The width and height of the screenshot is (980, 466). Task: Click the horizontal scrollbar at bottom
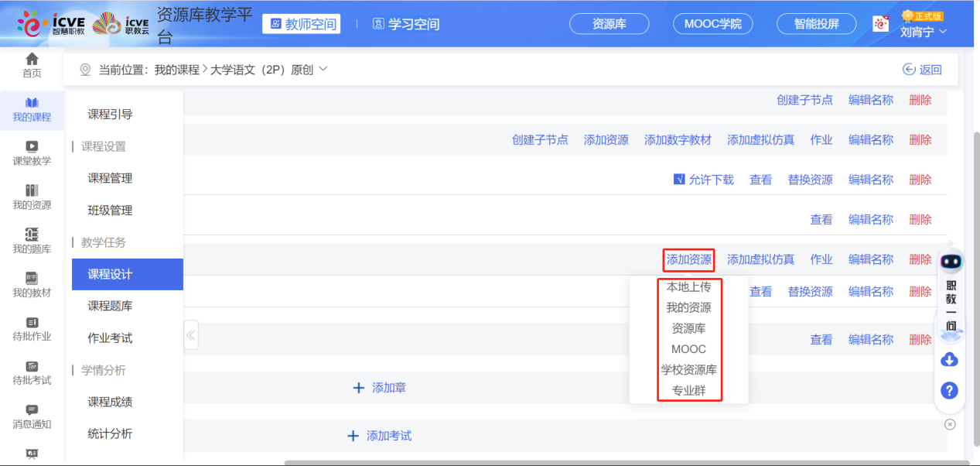click(x=619, y=463)
